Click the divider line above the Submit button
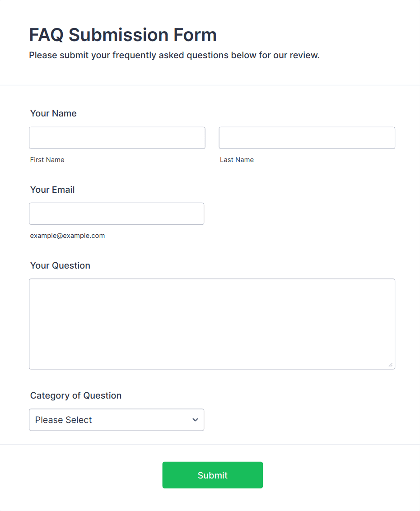Viewport: 420px width, 511px height. (210, 445)
